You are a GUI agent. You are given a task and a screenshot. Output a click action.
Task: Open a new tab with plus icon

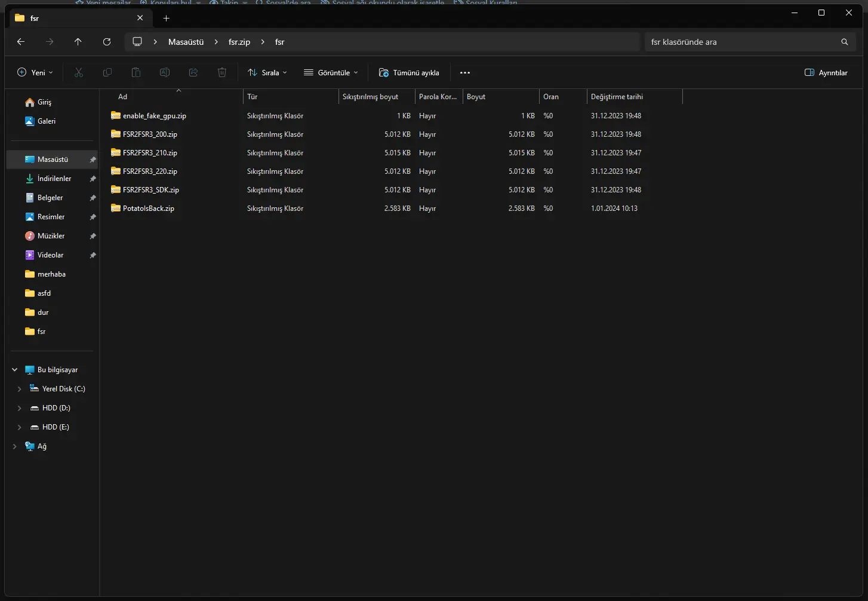[x=167, y=18]
